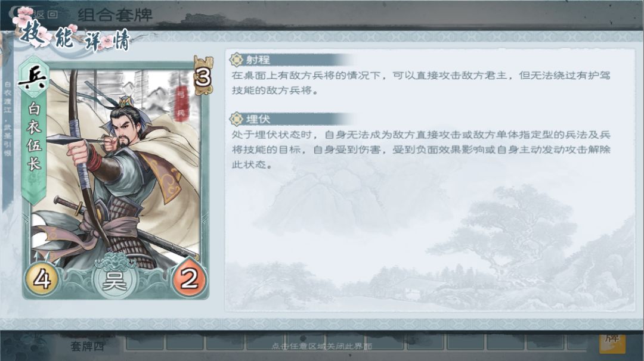This screenshot has width=644, height=361.
Task: Click the 埋伏 skill description text
Action: 420,150
